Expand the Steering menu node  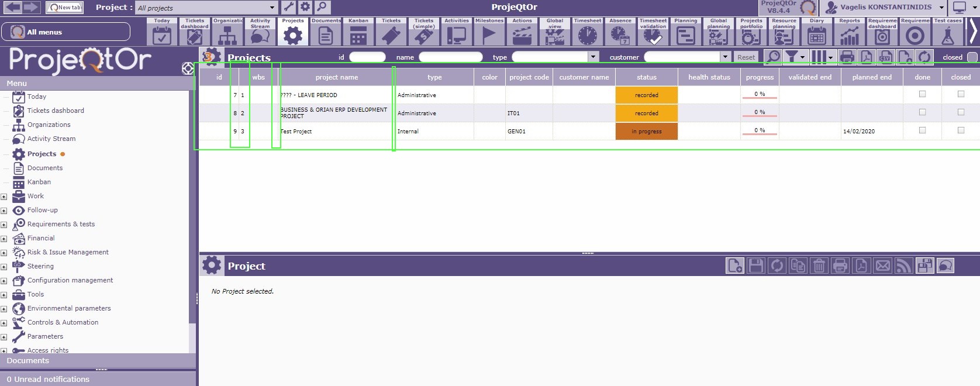[x=4, y=267]
